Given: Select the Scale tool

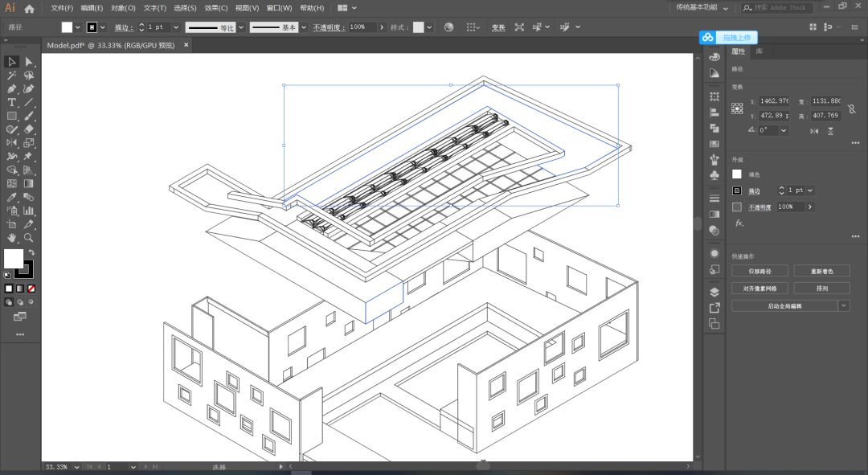Looking at the screenshot, I should (x=29, y=143).
